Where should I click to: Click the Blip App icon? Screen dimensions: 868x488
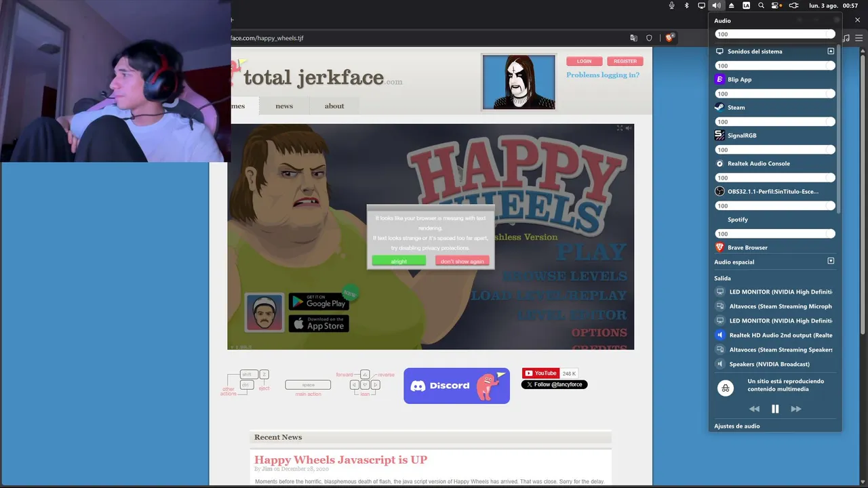[x=719, y=79]
